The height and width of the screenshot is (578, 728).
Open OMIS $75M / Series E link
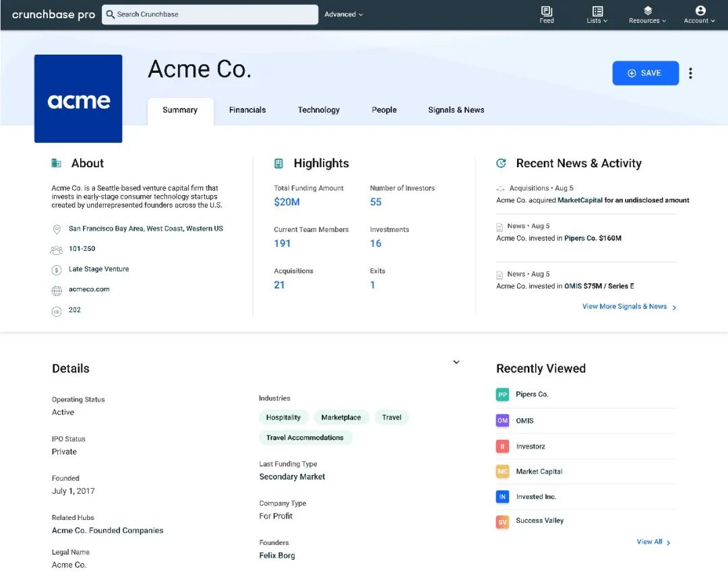pyautogui.click(x=599, y=286)
